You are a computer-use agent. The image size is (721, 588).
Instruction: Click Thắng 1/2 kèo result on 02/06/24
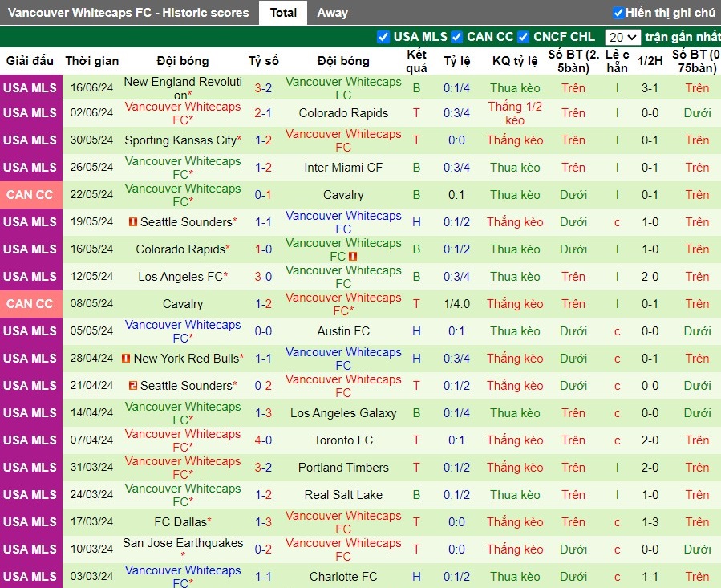point(515,113)
